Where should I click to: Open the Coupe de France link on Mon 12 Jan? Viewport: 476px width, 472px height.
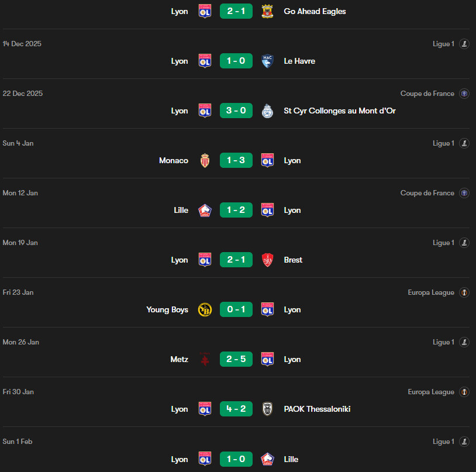tap(427, 193)
